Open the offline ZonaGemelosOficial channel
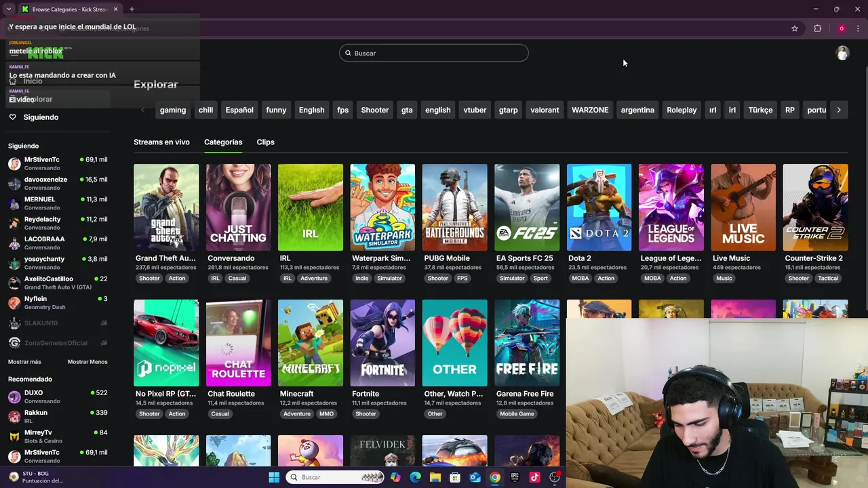The height and width of the screenshot is (488, 868). [x=58, y=343]
